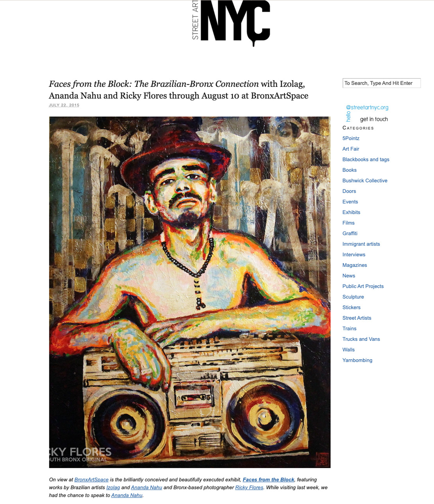The height and width of the screenshot is (504, 434).
Task: Click the Street Art NYC logo
Action: tap(231, 22)
